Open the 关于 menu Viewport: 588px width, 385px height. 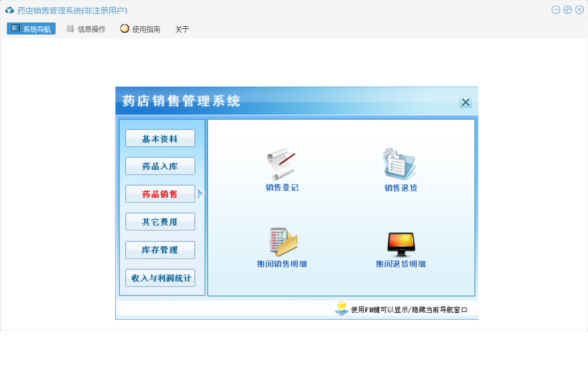pyautogui.click(x=182, y=29)
